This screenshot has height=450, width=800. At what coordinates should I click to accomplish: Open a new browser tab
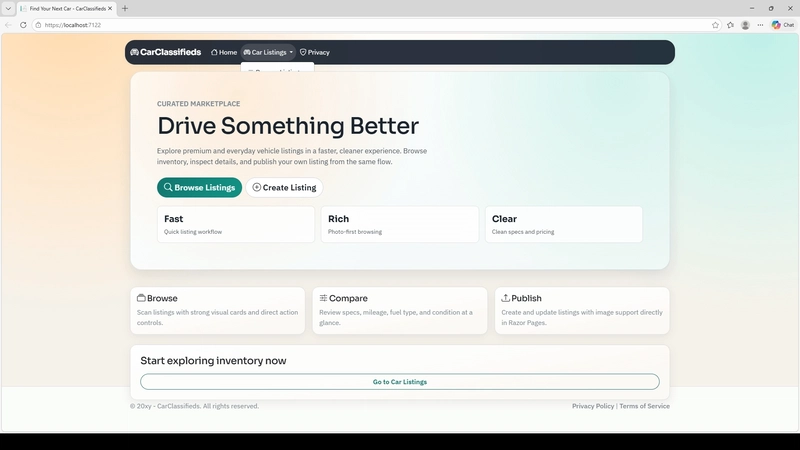click(x=125, y=8)
